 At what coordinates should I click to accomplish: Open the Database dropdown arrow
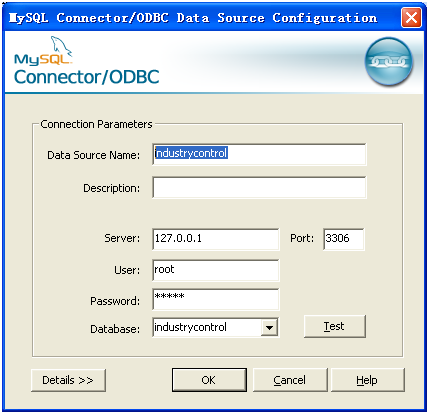[x=269, y=328]
